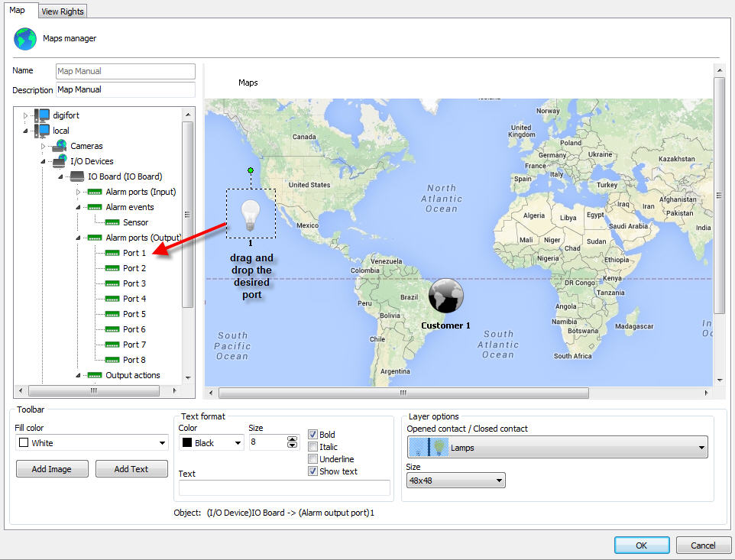The width and height of the screenshot is (735, 560).
Task: Select the local server computer icon
Action: tap(42, 131)
